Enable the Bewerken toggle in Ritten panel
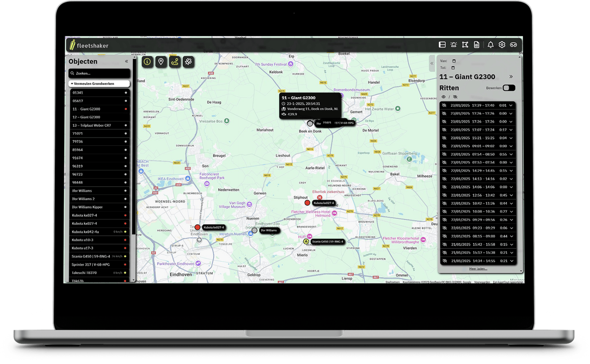Image resolution: width=590 pixels, height=364 pixels. coord(509,88)
